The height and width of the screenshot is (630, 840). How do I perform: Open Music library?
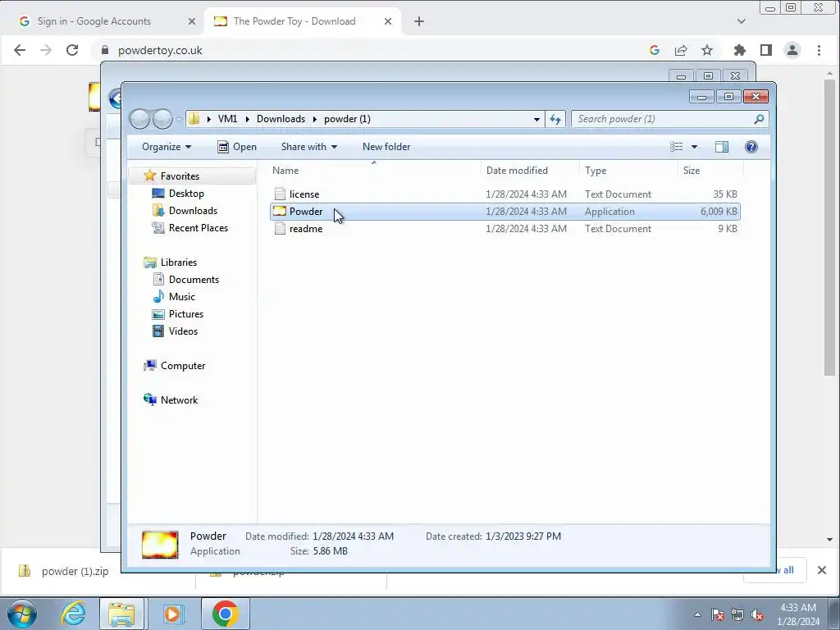[x=181, y=297]
